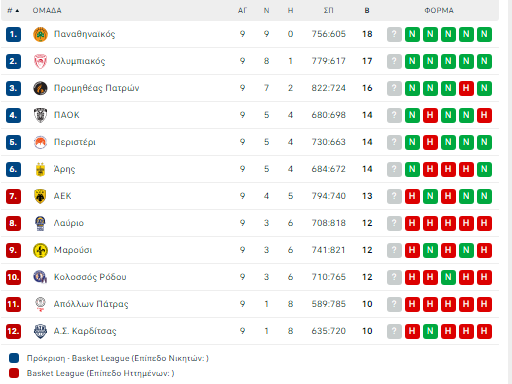Open the Απόλλων Πάτρας team link
The image size is (512, 384).
[x=91, y=304]
